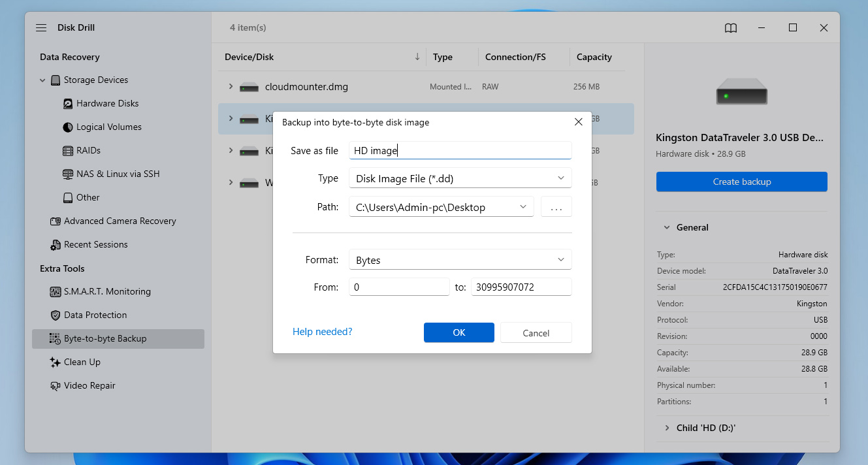Collapse the Storage Devices tree

pos(42,80)
